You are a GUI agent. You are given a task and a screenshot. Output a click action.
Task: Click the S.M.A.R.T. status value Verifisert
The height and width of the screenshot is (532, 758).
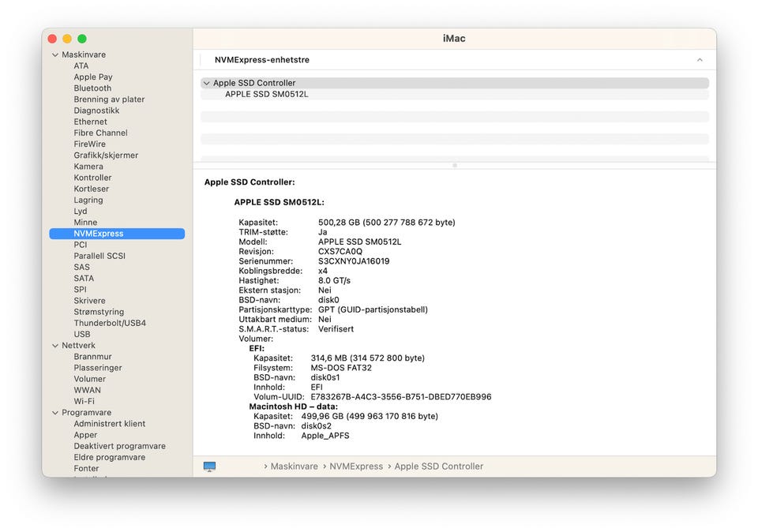click(336, 329)
